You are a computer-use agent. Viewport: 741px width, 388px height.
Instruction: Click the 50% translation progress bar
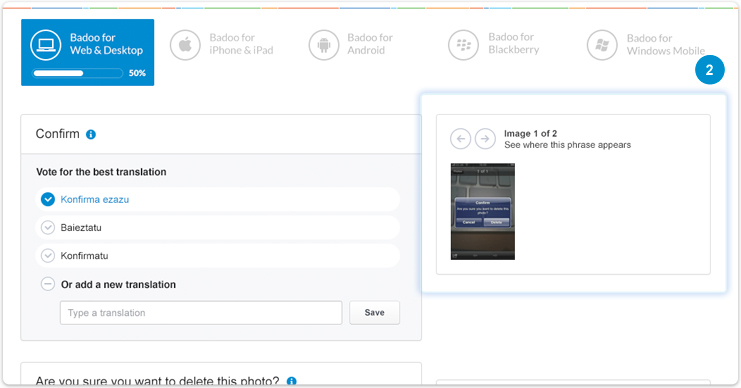tap(78, 73)
